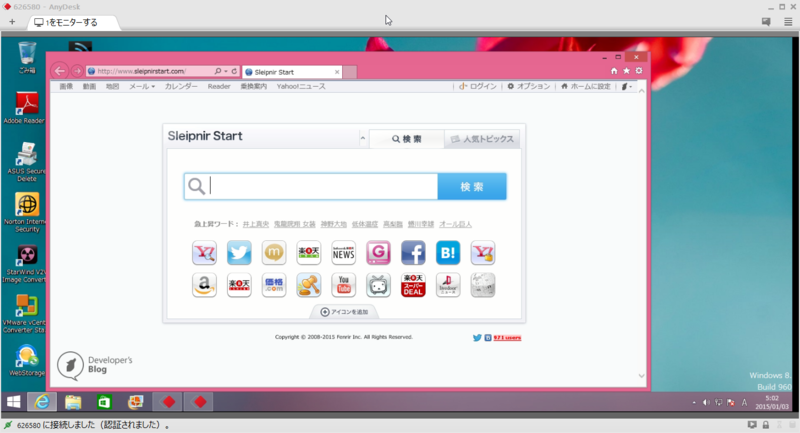Open the NEWS shortcut icon
This screenshot has width=800, height=433.
pyautogui.click(x=343, y=252)
